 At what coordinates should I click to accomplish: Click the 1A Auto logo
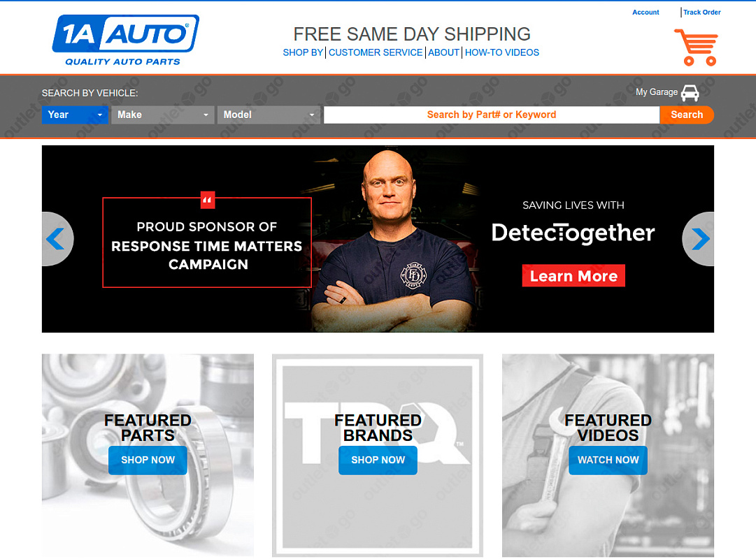125,40
